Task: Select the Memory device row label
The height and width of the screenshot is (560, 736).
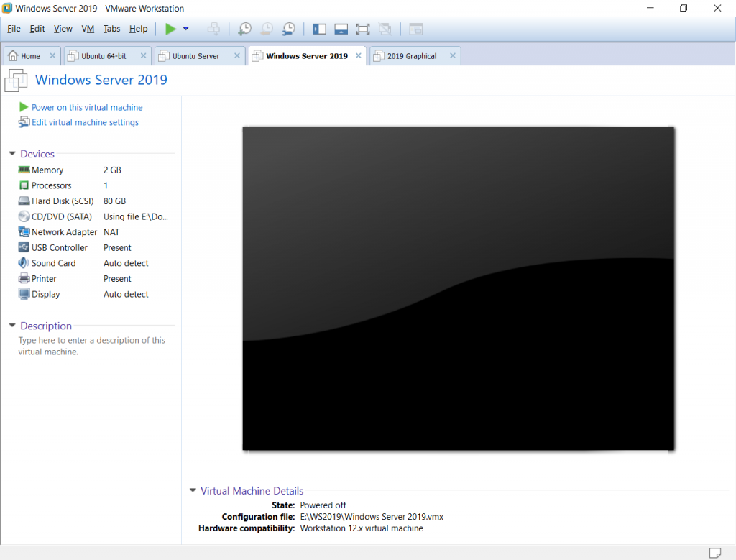Action: pyautogui.click(x=47, y=170)
